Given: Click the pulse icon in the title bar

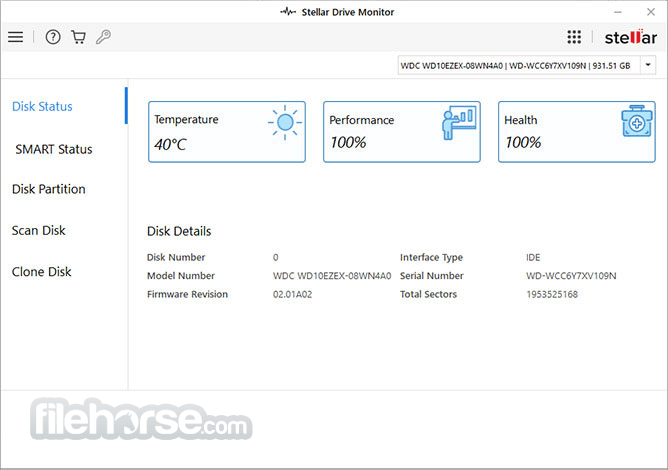Looking at the screenshot, I should 288,12.
